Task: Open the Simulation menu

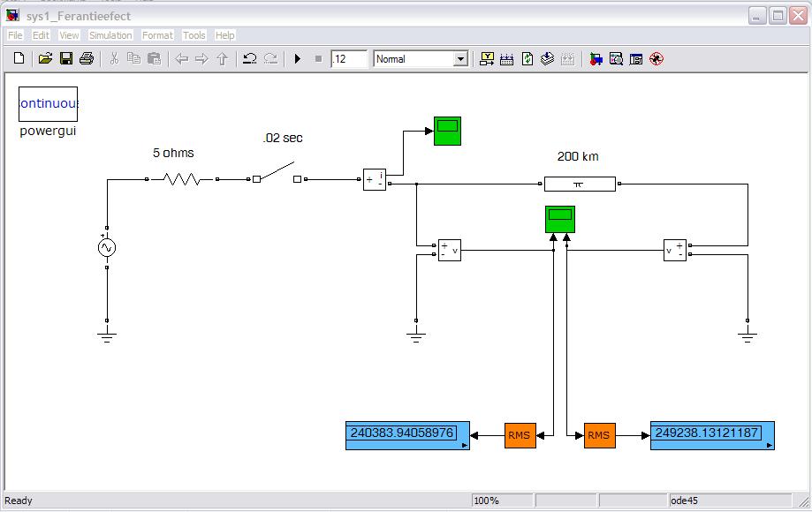Action: [110, 35]
